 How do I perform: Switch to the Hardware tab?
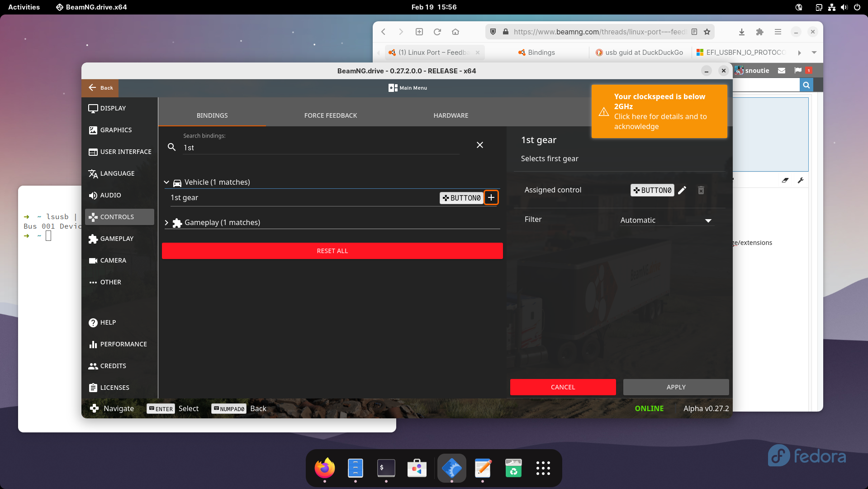pos(451,115)
